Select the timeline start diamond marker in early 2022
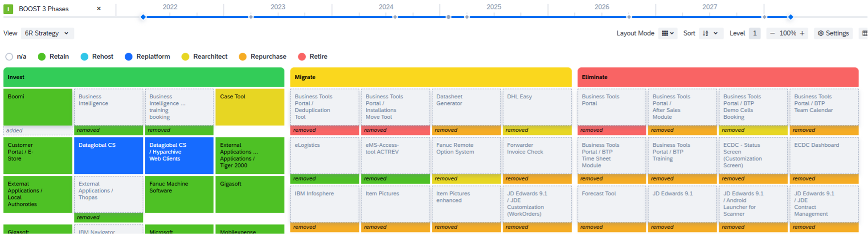The image size is (868, 234). click(x=143, y=17)
